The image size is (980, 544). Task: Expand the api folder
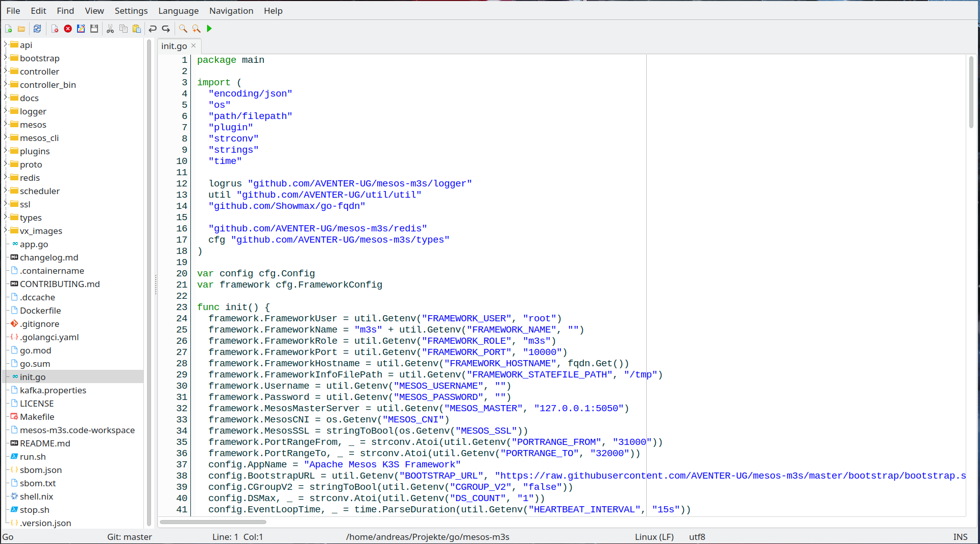click(x=6, y=44)
